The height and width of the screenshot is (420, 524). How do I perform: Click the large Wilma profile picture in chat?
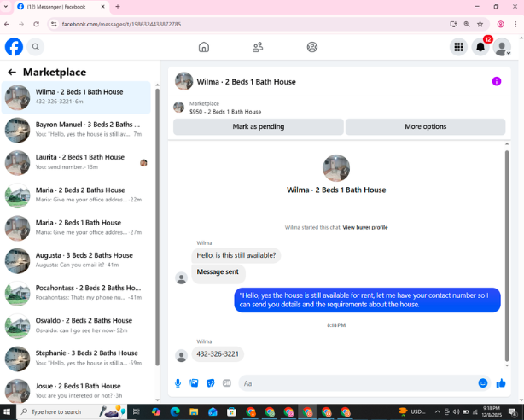click(x=336, y=168)
